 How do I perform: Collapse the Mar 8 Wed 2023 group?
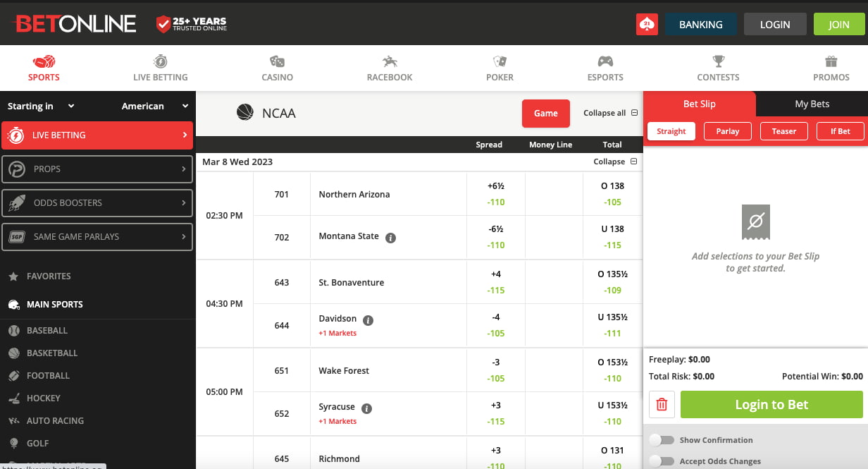point(615,162)
